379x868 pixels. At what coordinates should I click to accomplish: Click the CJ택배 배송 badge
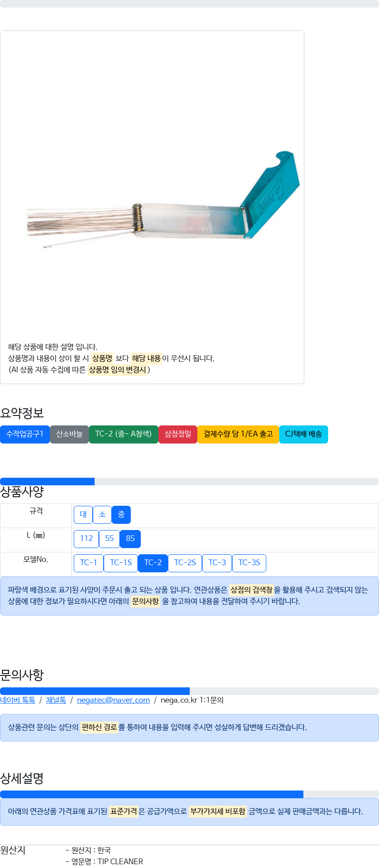coord(303,434)
